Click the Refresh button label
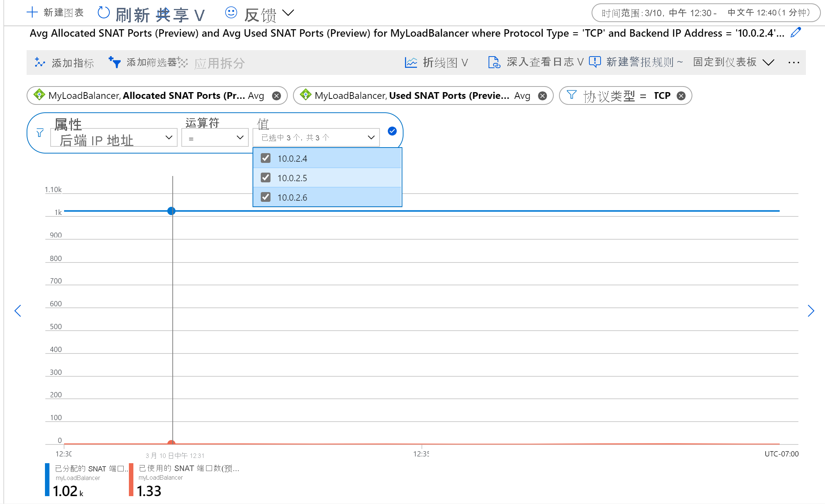825x504 pixels. click(133, 15)
